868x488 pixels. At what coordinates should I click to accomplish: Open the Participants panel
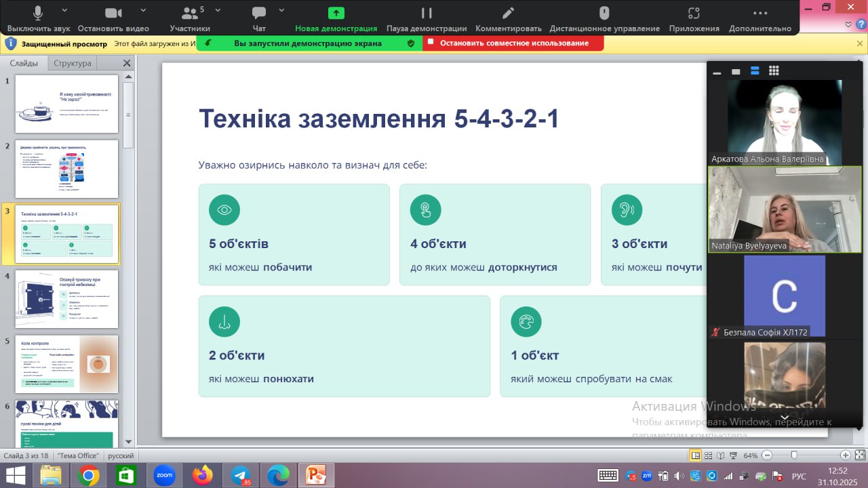189,14
